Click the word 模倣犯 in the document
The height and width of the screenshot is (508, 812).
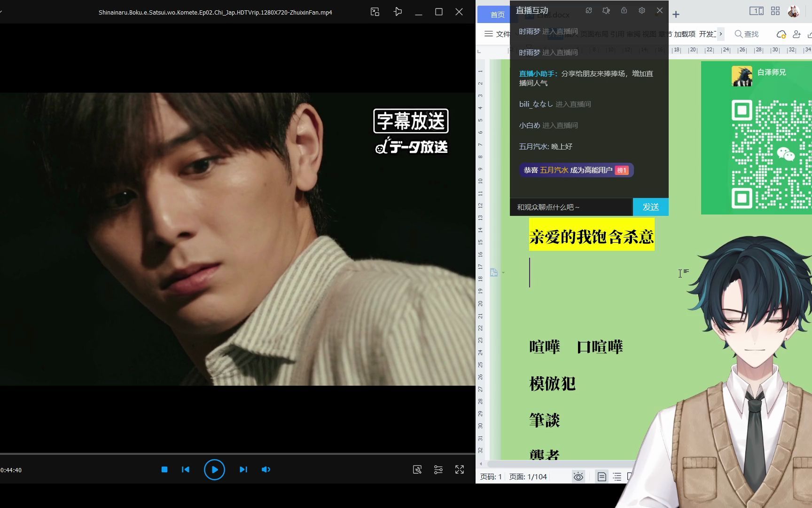552,383
